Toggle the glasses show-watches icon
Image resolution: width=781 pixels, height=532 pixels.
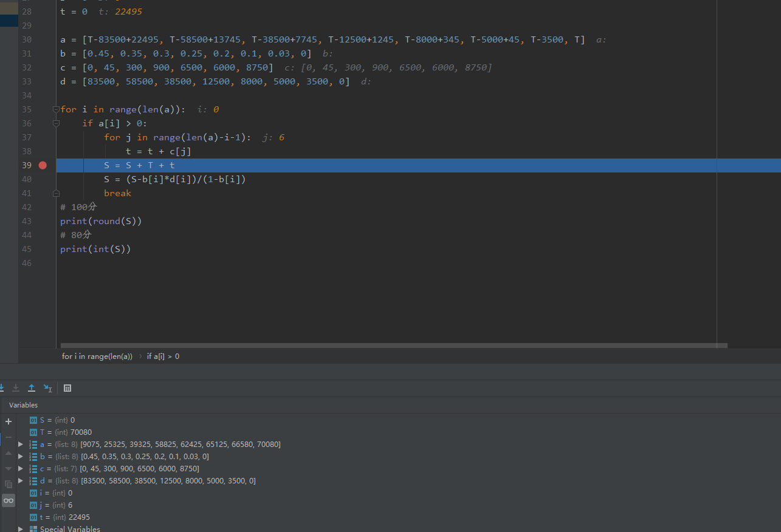[x=9, y=500]
